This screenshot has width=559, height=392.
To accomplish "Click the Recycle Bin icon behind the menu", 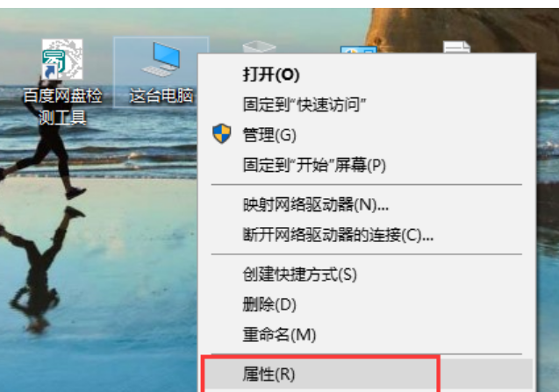I will coord(259,47).
